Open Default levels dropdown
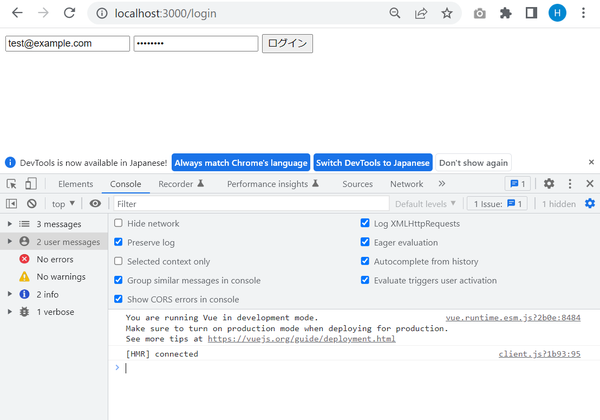600x420 pixels. tap(425, 204)
